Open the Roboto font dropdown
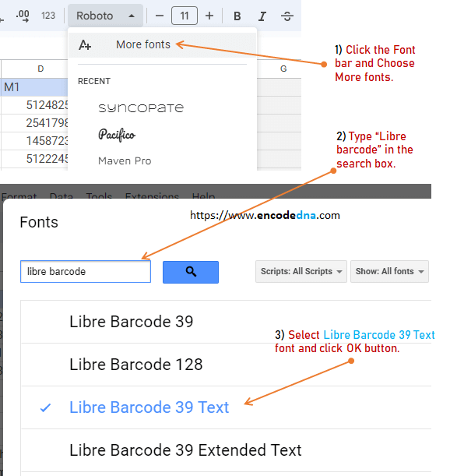Image resolution: width=450 pixels, height=476 pixels. click(105, 16)
